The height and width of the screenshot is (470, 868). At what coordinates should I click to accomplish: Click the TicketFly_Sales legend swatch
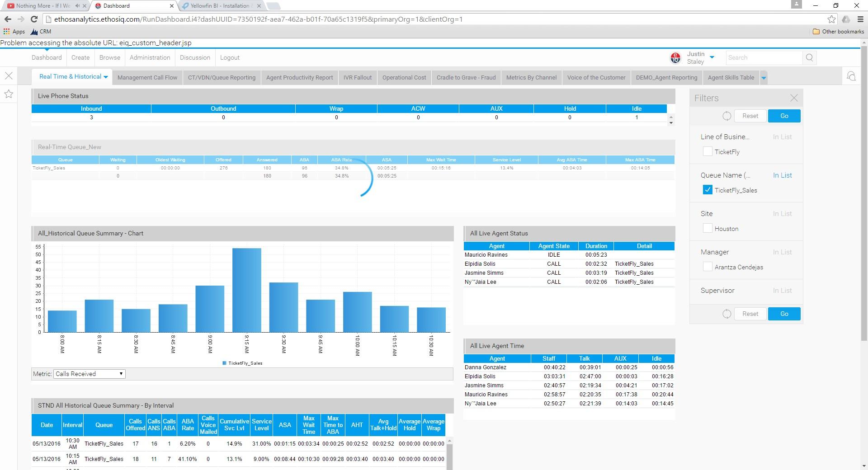[x=224, y=363]
